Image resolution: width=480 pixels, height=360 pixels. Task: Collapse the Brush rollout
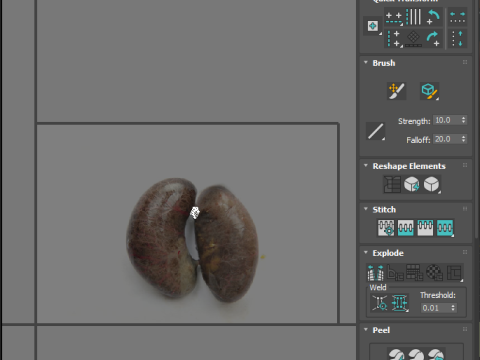(366, 62)
